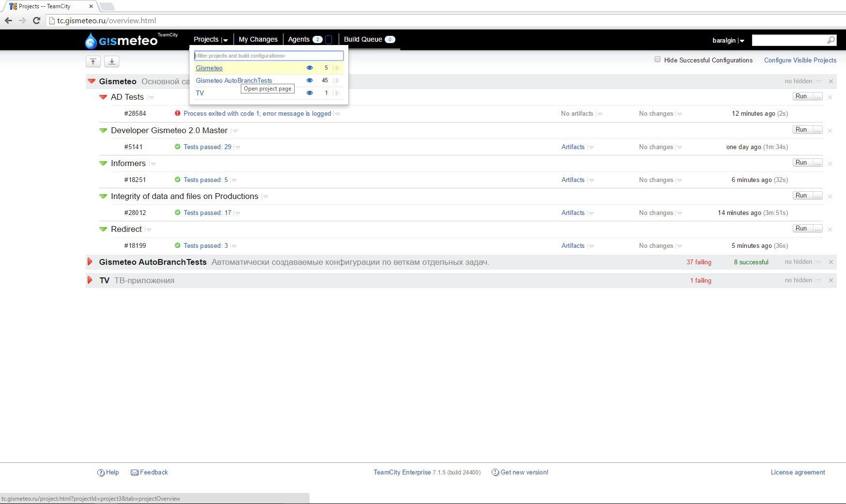Viewport: 846px width, 504px height.
Task: Open Agents tab
Action: point(298,39)
